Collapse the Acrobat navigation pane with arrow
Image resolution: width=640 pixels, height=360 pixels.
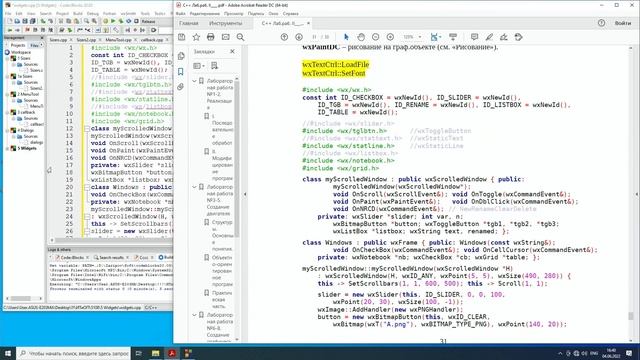pyautogui.click(x=245, y=194)
